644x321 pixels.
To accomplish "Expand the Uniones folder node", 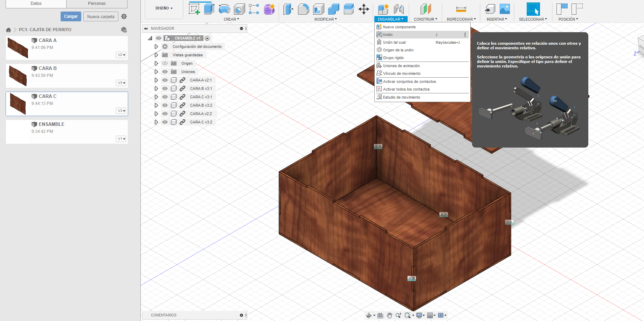I will pos(156,72).
